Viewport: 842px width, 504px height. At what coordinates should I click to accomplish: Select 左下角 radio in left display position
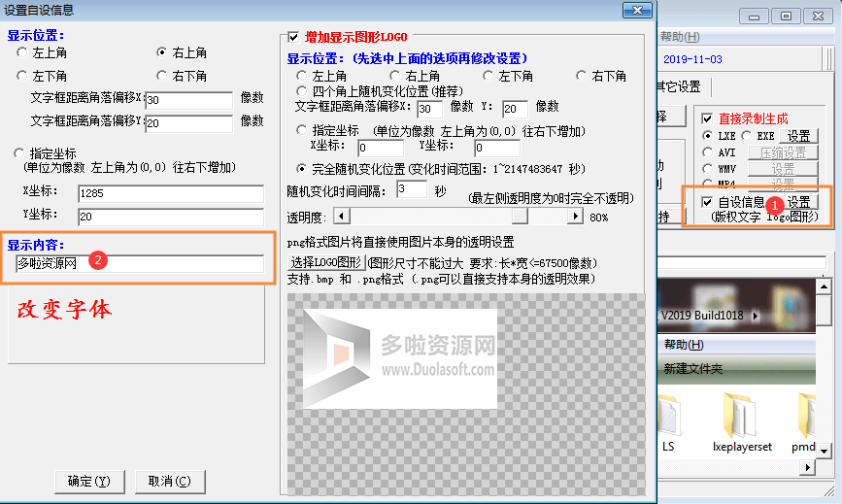tap(21, 76)
